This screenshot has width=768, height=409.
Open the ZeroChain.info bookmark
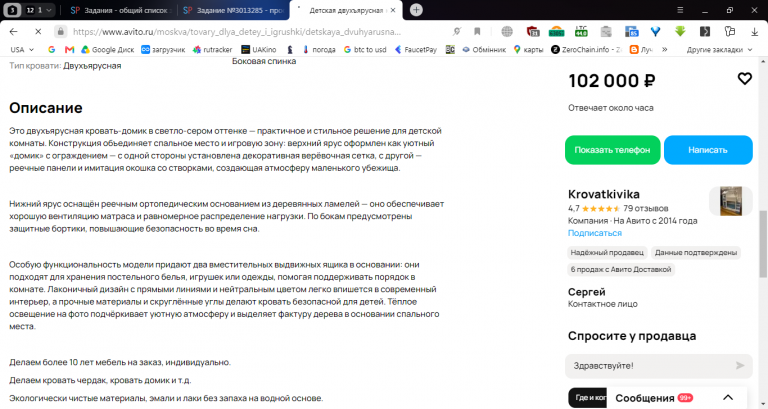pos(586,49)
